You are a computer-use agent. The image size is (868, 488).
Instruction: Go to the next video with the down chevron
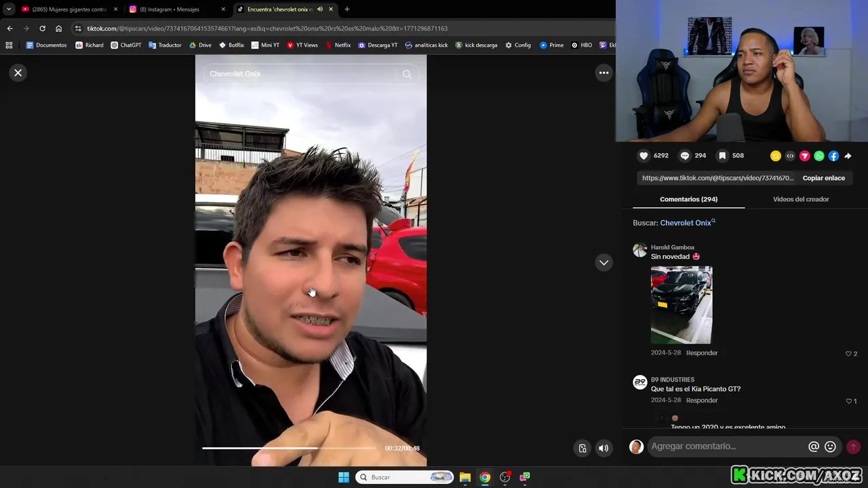tap(604, 262)
